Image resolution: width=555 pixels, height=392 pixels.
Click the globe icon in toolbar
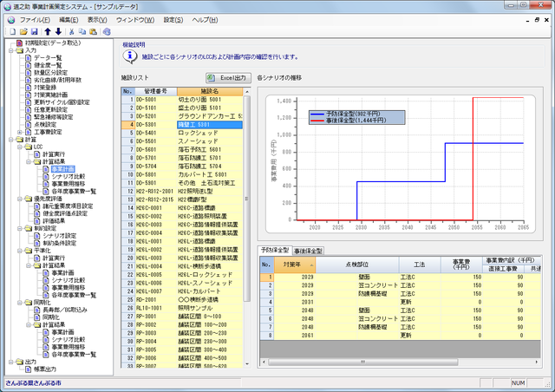click(108, 30)
